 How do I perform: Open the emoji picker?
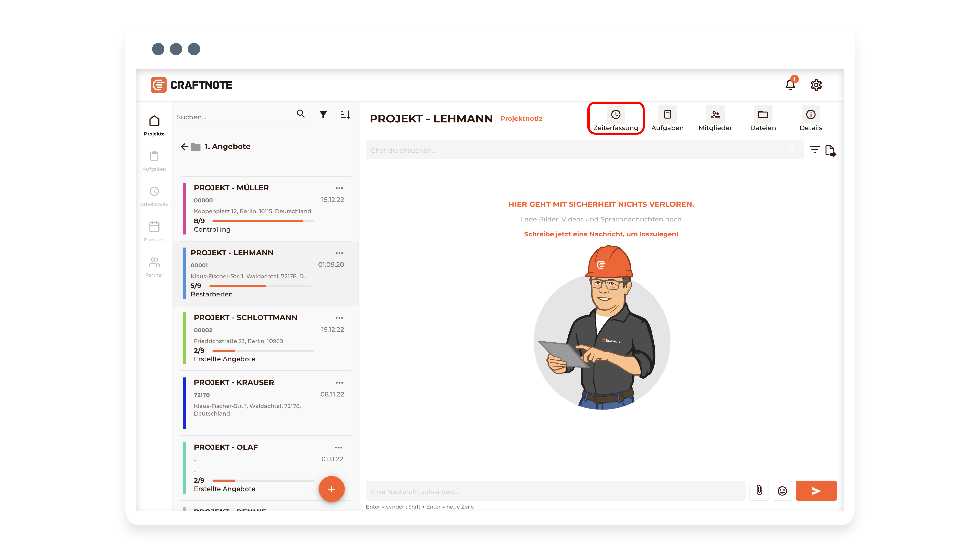click(782, 491)
